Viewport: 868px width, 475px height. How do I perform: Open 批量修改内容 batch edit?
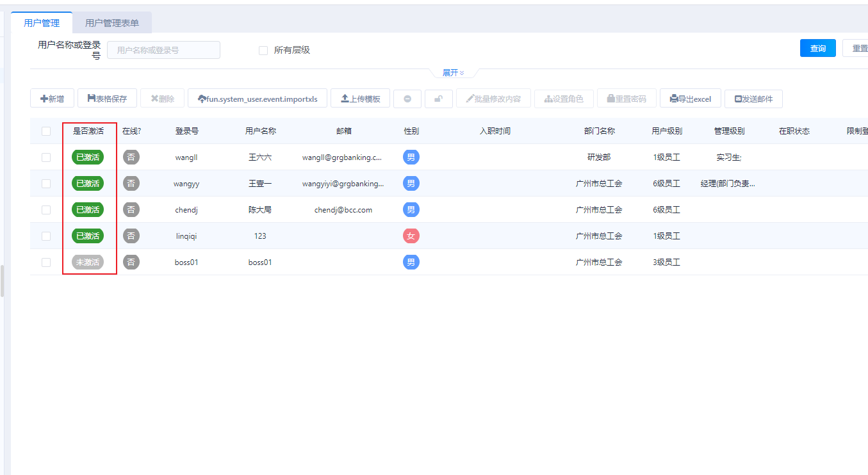[493, 99]
